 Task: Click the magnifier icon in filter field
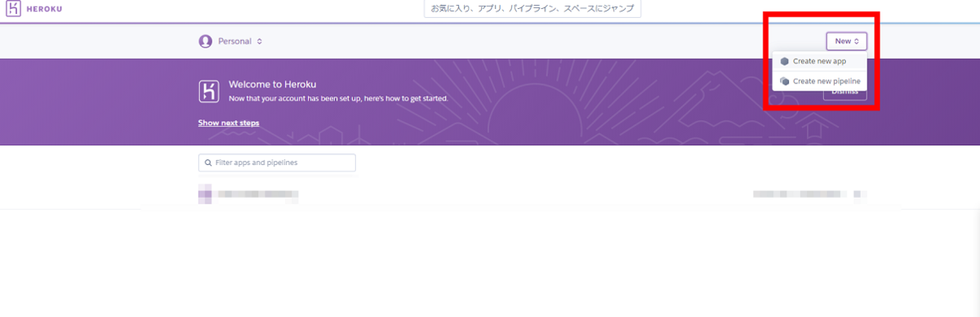(x=208, y=163)
